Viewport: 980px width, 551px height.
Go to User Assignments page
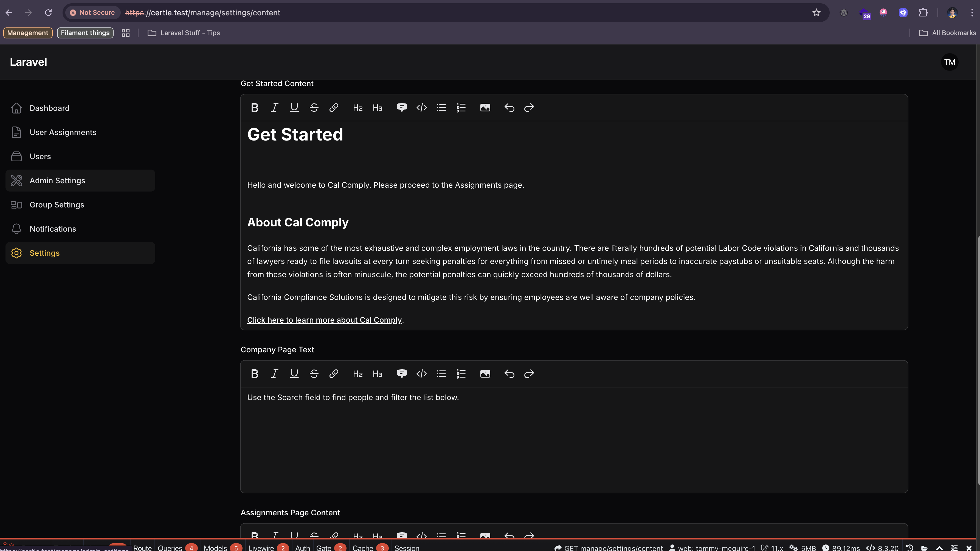[x=63, y=132]
